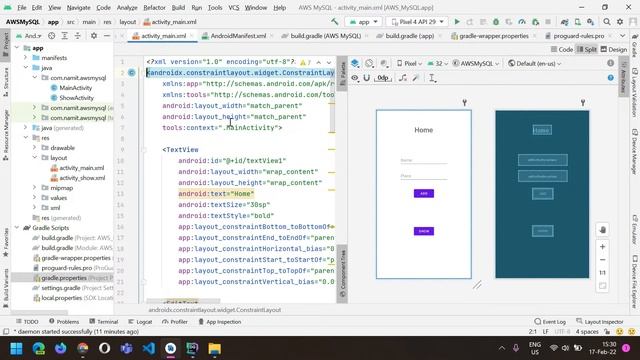Open Project panel options gear
This screenshot has height=360, width=640.
point(94,36)
